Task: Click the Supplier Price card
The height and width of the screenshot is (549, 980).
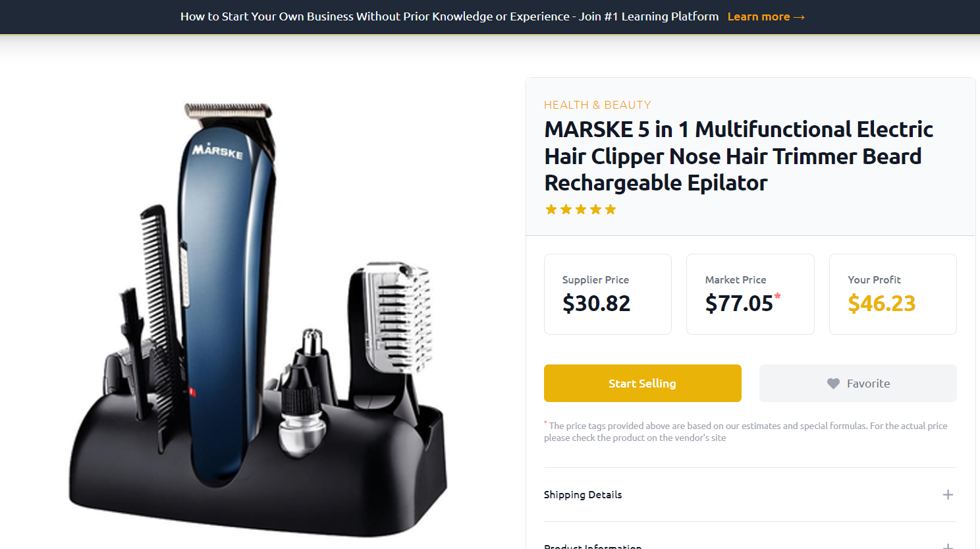Action: (608, 295)
